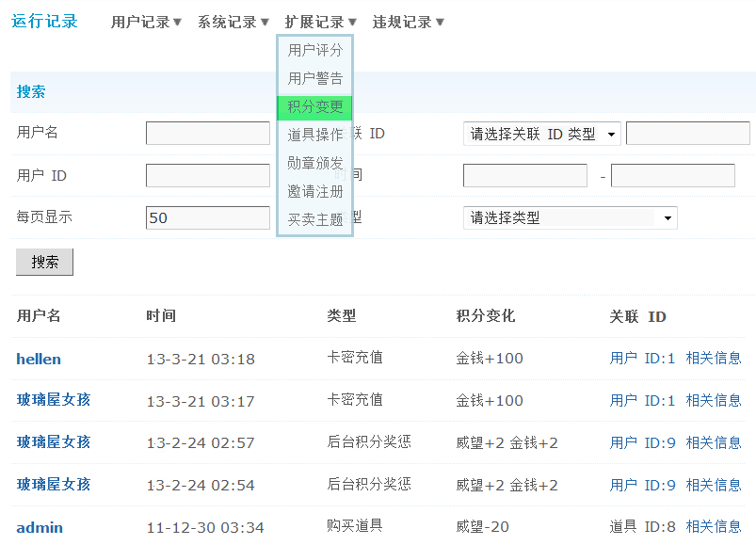Open 相关信息 on the first row
756x545 pixels.
coord(714,359)
